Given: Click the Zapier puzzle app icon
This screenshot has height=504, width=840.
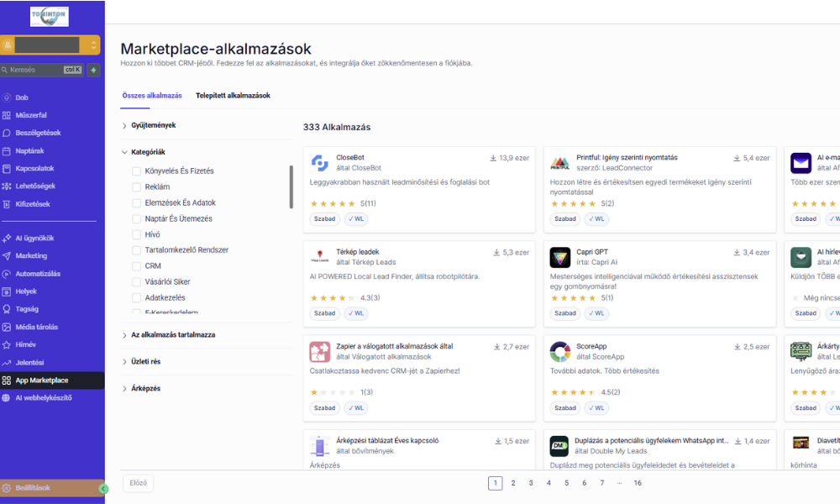Looking at the screenshot, I should point(319,351).
